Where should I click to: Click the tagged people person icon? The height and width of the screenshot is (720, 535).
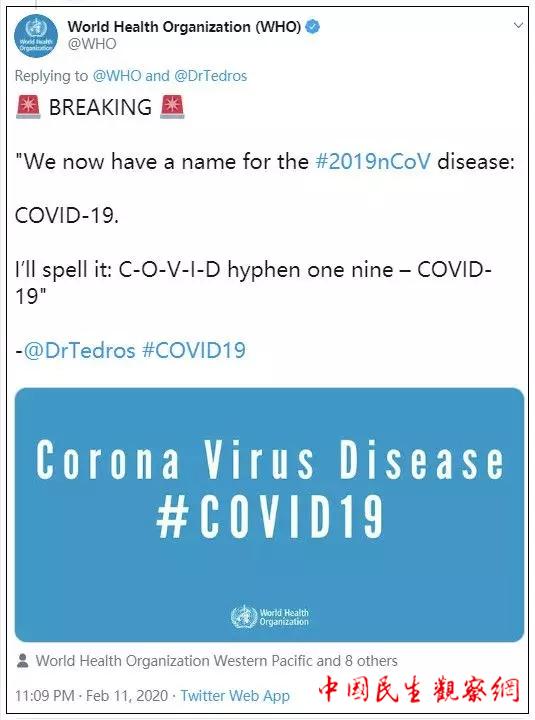(22, 661)
